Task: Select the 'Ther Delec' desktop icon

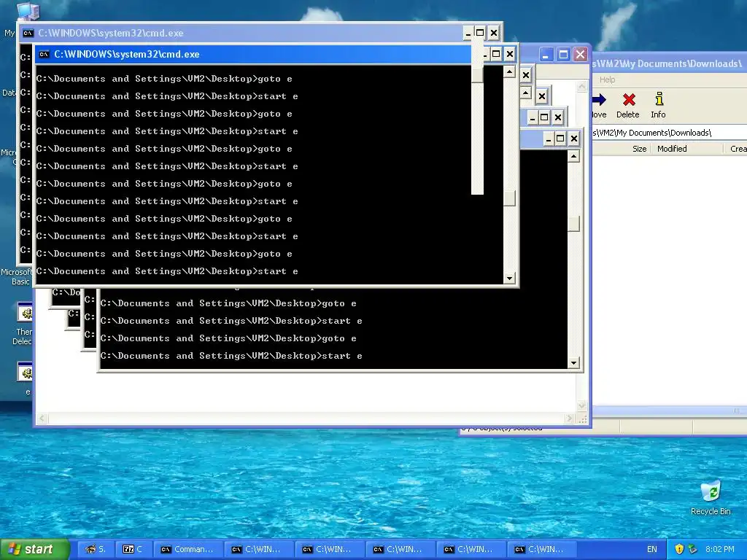Action: [23, 324]
